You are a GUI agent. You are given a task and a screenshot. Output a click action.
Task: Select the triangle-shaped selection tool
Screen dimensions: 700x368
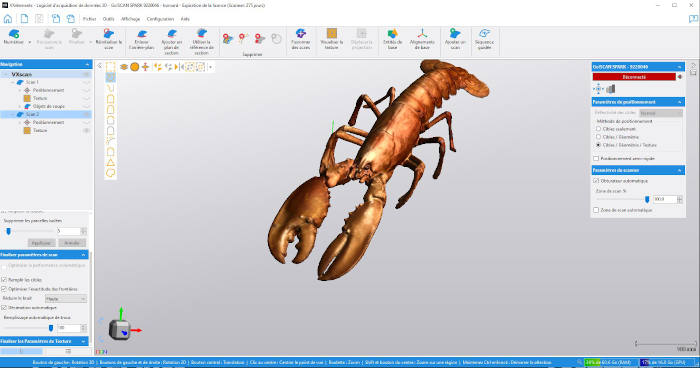pyautogui.click(x=110, y=163)
